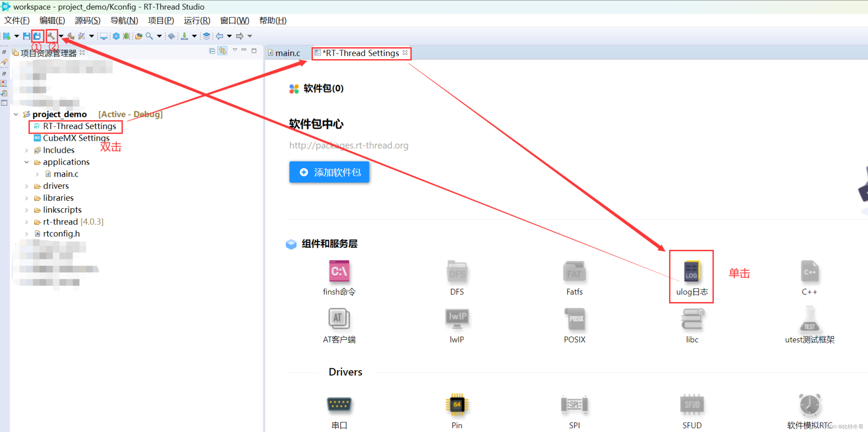The image size is (868, 432).
Task: Click 添加软件包 button
Action: (329, 172)
